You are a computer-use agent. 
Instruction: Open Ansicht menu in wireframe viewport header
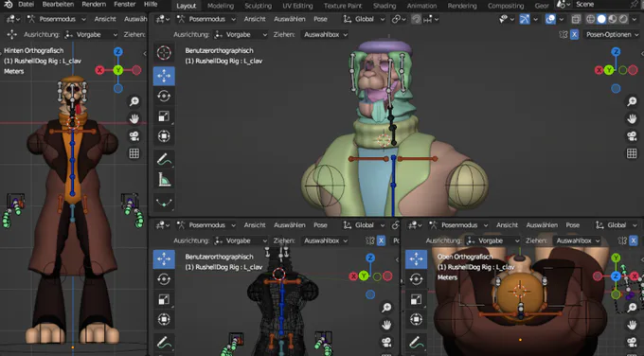click(255, 225)
